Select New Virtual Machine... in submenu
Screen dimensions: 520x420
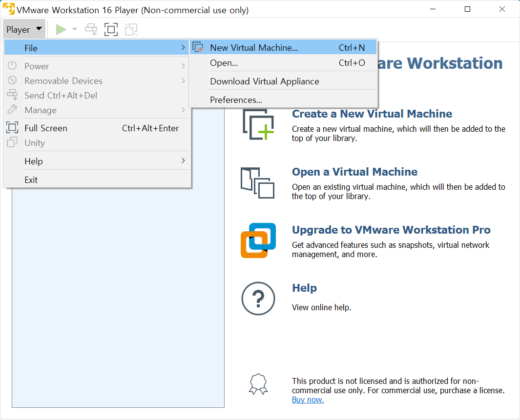tap(283, 48)
